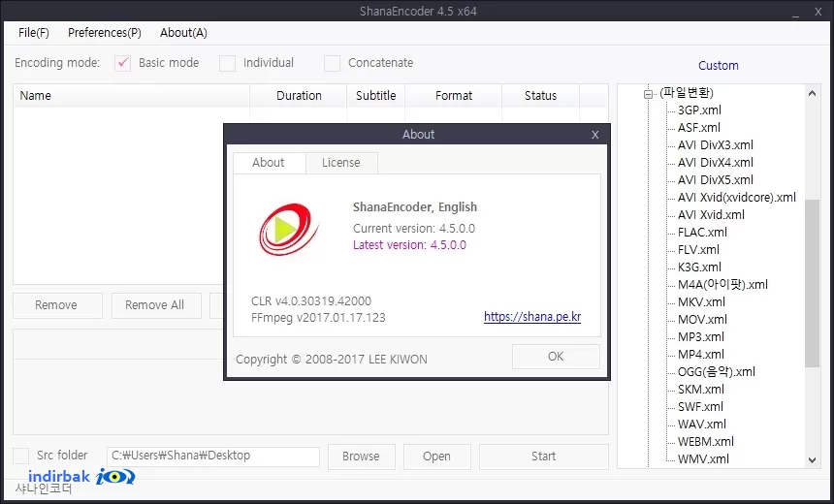This screenshot has height=504, width=834.
Task: Click the ShanaEncoder logo in About dialog
Action: [289, 230]
